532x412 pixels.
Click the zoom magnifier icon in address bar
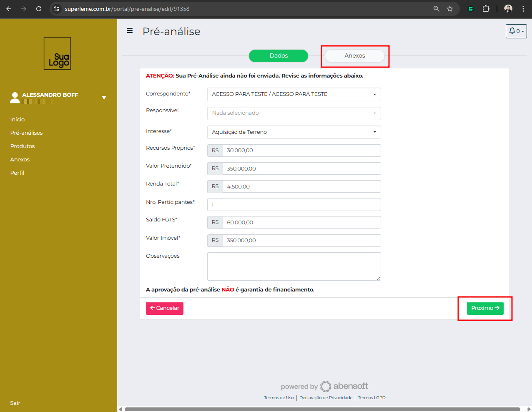(437, 9)
